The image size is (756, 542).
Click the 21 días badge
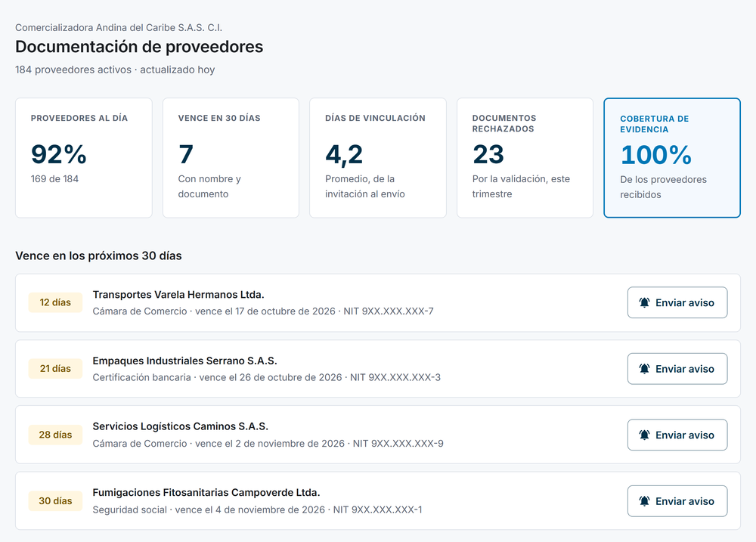click(55, 368)
